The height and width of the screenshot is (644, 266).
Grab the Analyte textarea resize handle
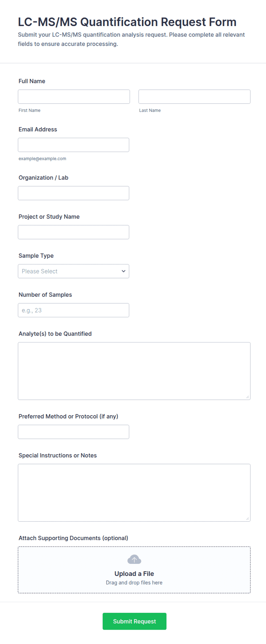(247, 397)
